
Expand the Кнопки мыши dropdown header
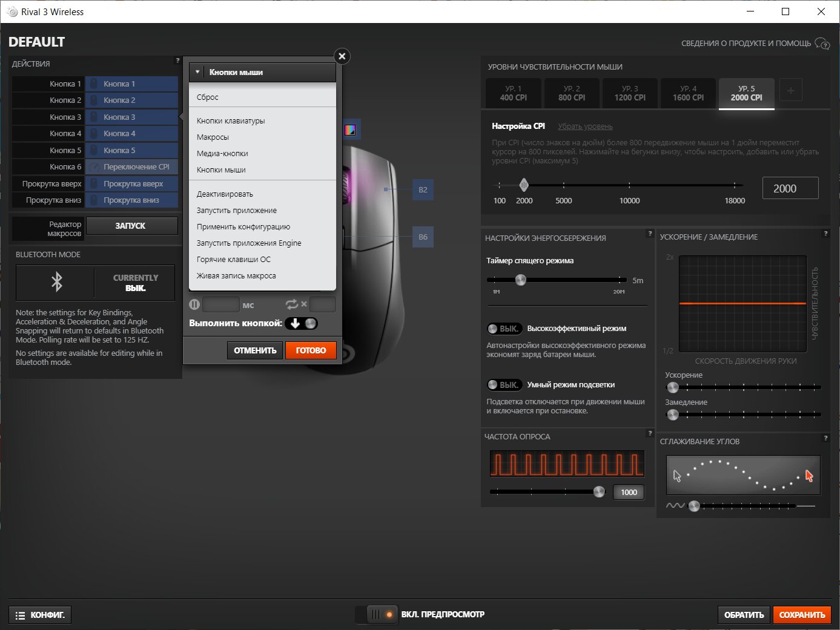pyautogui.click(x=262, y=72)
